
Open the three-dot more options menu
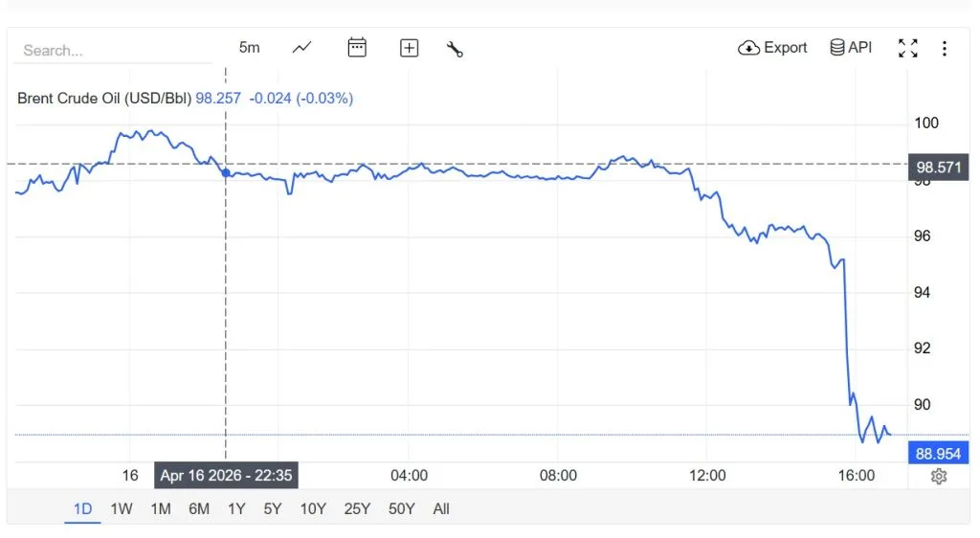(945, 48)
